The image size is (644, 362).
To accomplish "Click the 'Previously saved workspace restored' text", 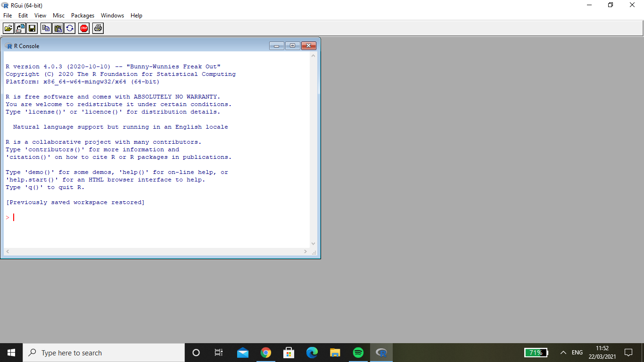I will (x=75, y=202).
